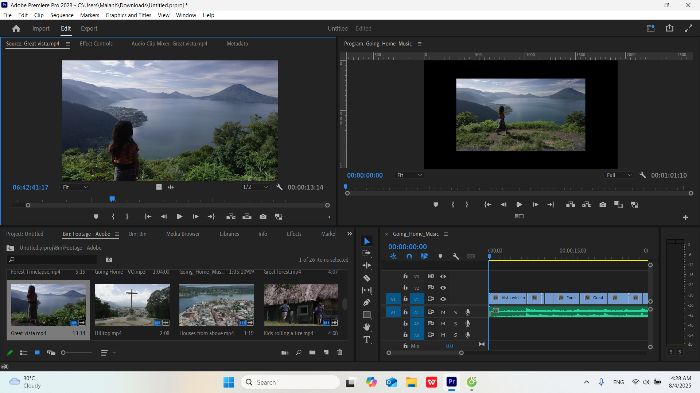700x393 pixels.
Task: Play the Source monitor clip
Action: tap(179, 217)
